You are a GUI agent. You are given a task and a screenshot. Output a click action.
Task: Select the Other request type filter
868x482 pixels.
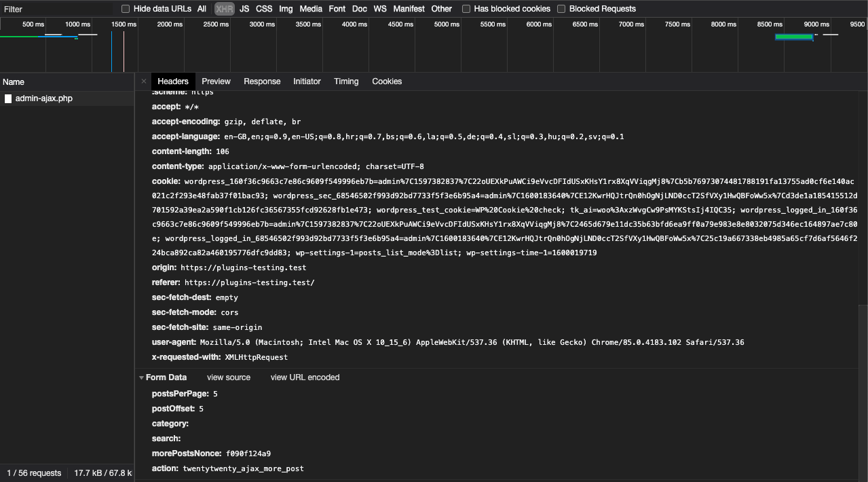click(x=441, y=9)
